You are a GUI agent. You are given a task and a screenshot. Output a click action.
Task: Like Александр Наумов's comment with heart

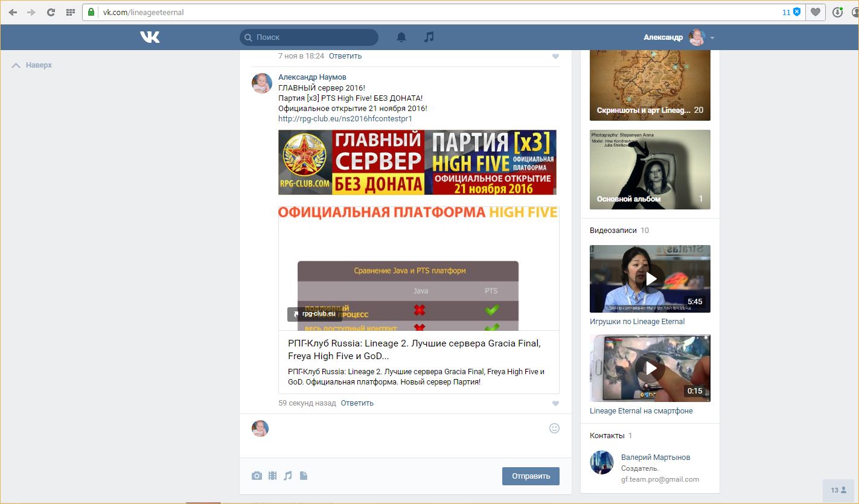point(555,403)
